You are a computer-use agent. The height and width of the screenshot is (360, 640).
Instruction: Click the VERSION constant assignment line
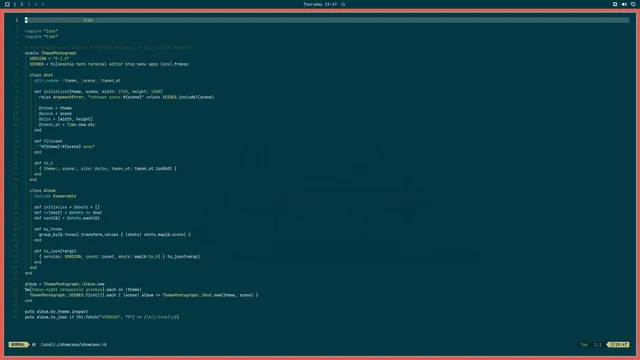pos(49,58)
